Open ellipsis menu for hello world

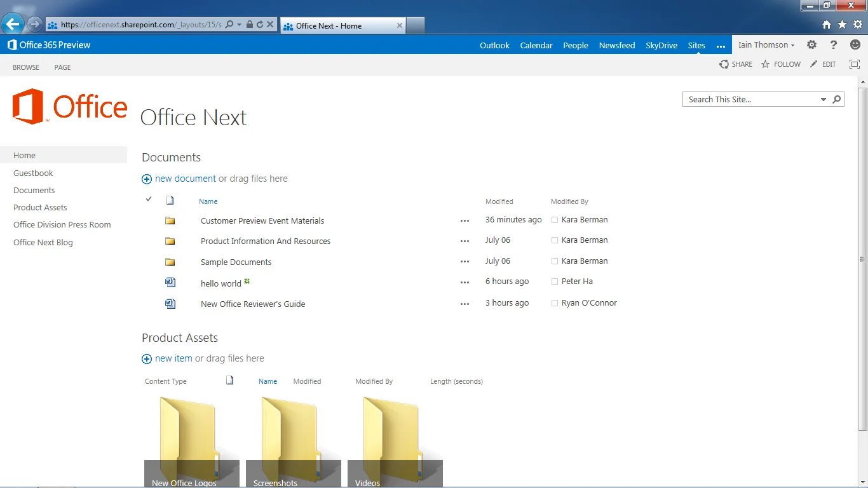465,283
